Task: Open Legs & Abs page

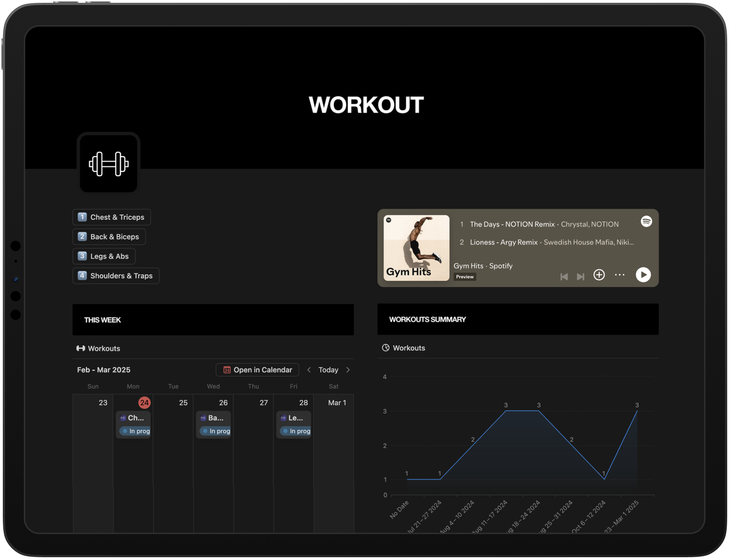Action: click(104, 256)
